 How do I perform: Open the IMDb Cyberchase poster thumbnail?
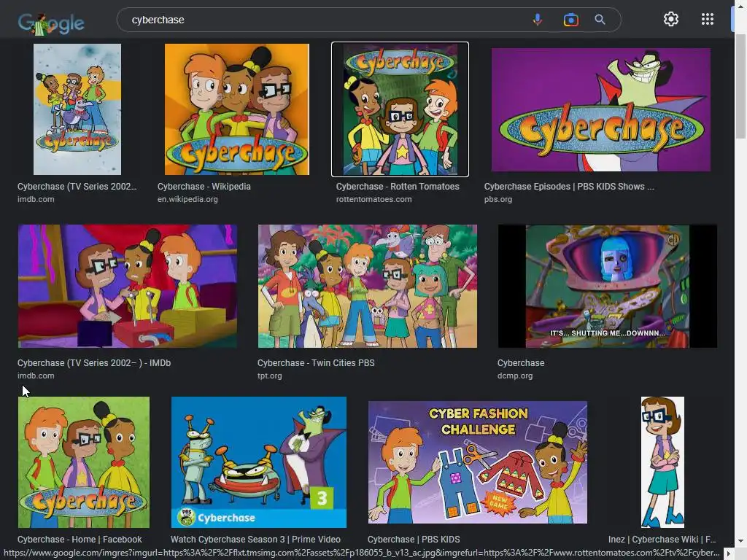(x=77, y=109)
